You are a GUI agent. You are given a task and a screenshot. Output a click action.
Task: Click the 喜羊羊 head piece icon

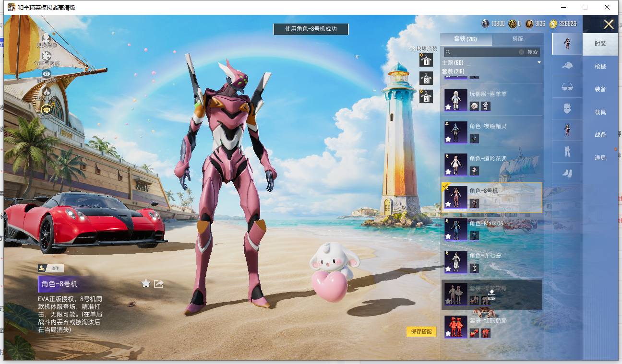474,106
